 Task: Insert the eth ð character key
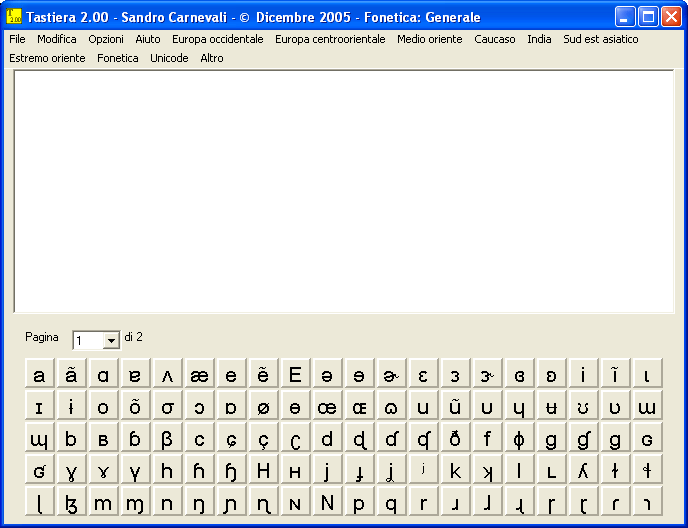(x=455, y=437)
